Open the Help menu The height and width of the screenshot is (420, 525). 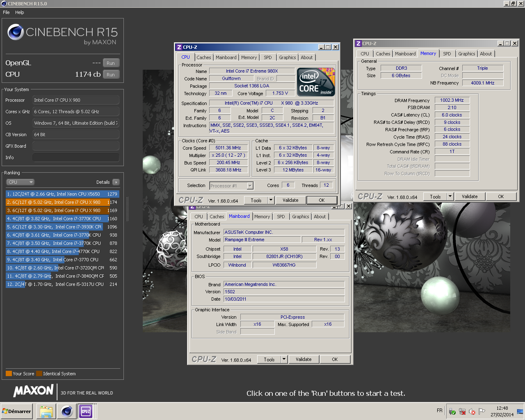click(x=20, y=12)
